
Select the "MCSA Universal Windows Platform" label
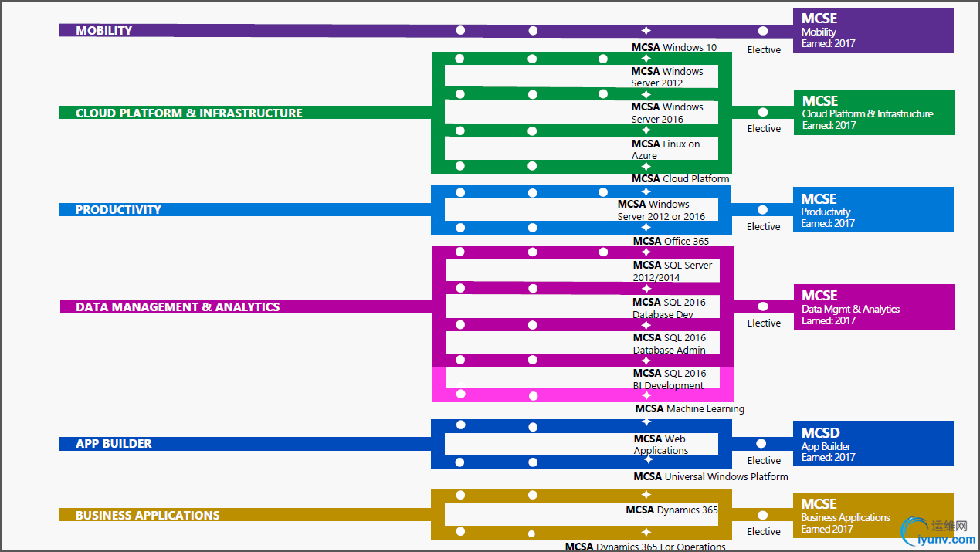pyautogui.click(x=711, y=477)
